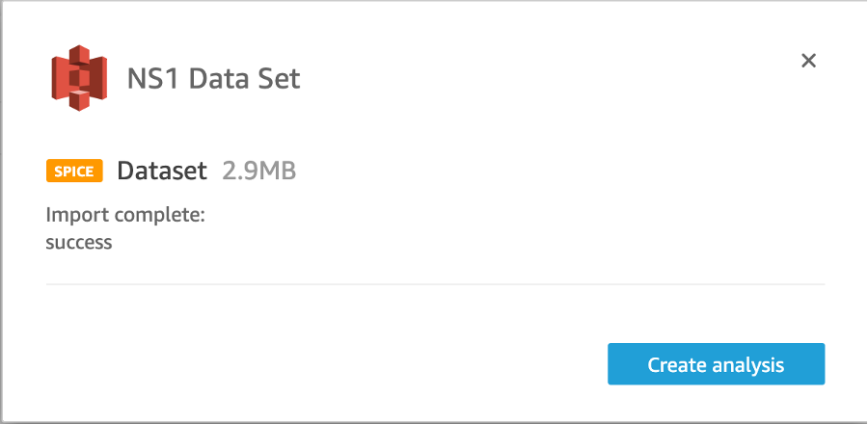
Task: Click the import result message line
Action: coord(125,228)
